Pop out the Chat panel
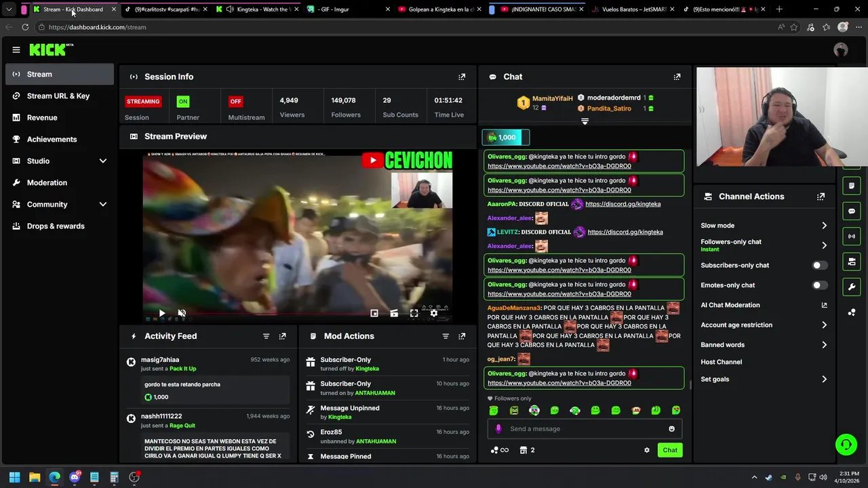The height and width of the screenshot is (488, 868). (677, 77)
